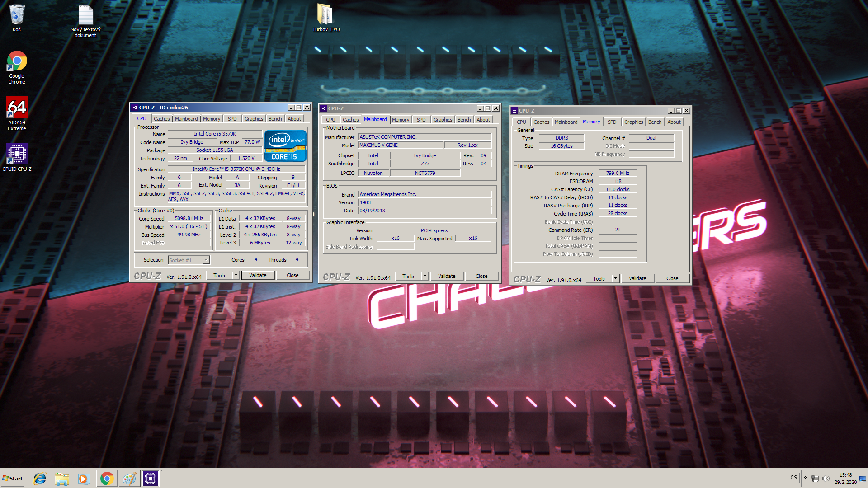868x488 pixels.
Task: Click CPU-Z title icon in mlcu26 window
Action: [135, 108]
